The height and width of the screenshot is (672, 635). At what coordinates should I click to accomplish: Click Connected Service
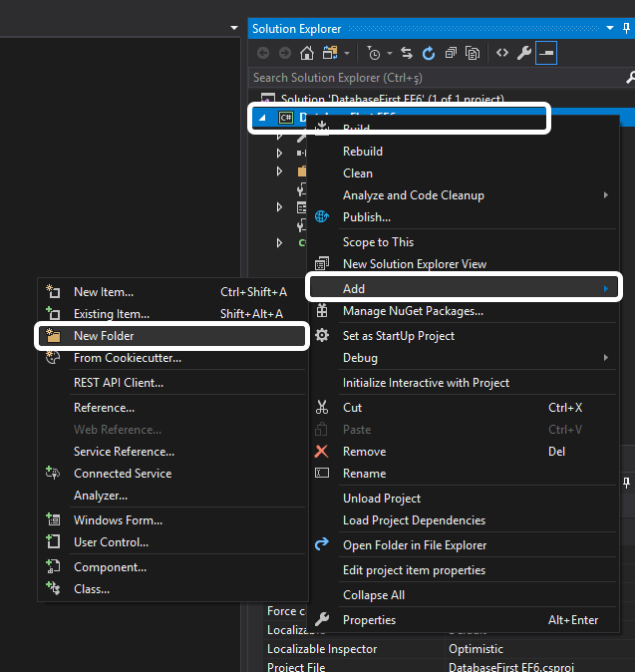172,474
